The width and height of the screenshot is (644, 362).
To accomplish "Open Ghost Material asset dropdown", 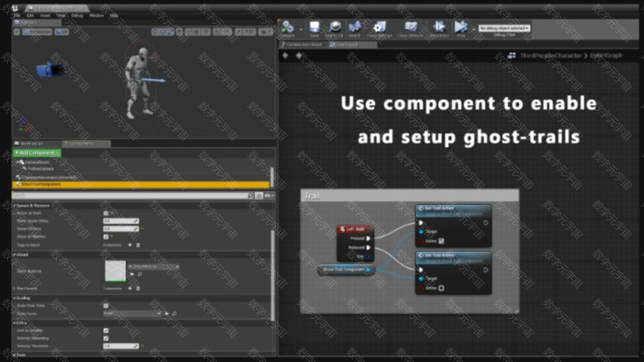I will (153, 266).
